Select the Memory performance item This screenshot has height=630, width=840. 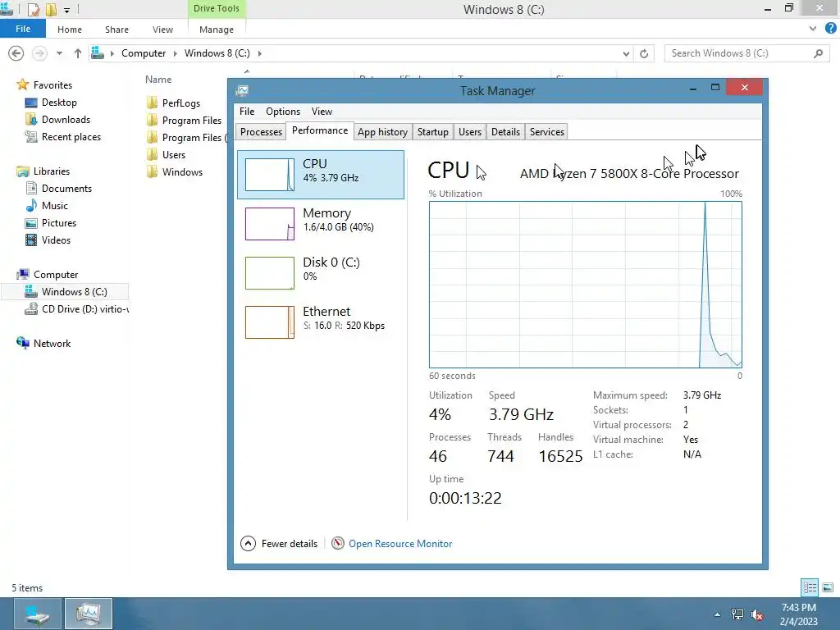pyautogui.click(x=321, y=223)
